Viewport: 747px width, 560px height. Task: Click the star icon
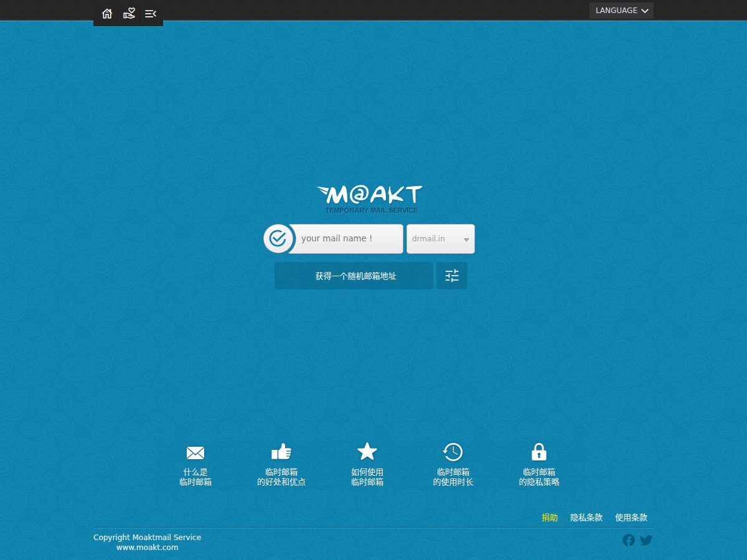coord(367,452)
